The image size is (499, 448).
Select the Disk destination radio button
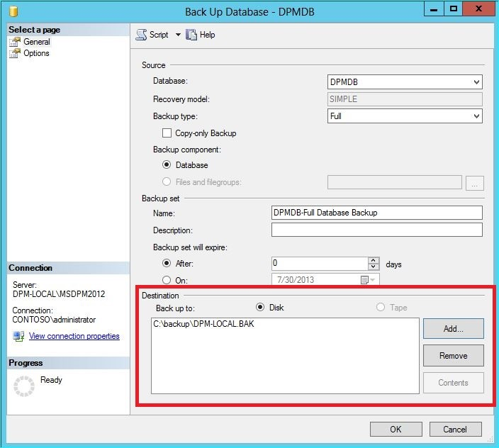click(260, 307)
